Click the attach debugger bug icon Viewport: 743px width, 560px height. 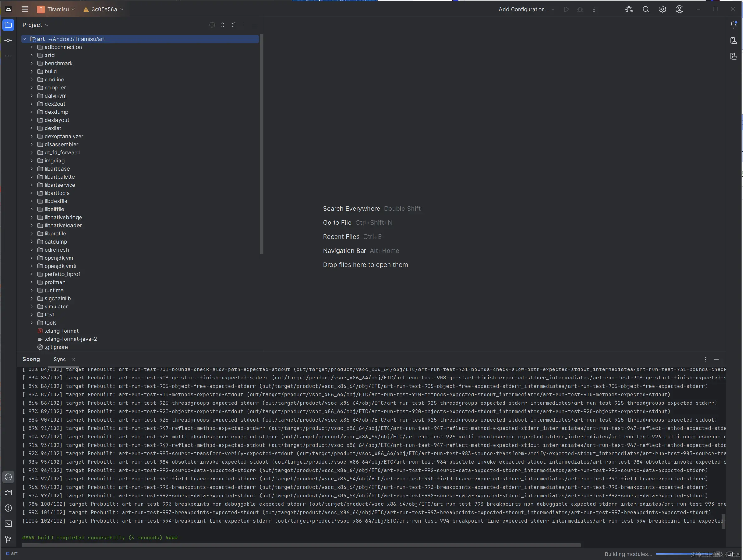click(x=629, y=9)
